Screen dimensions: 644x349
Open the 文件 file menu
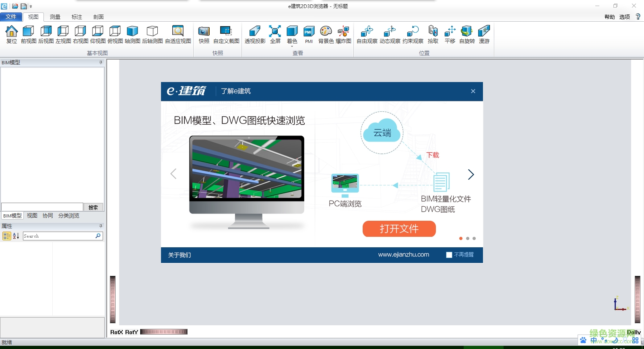11,16
